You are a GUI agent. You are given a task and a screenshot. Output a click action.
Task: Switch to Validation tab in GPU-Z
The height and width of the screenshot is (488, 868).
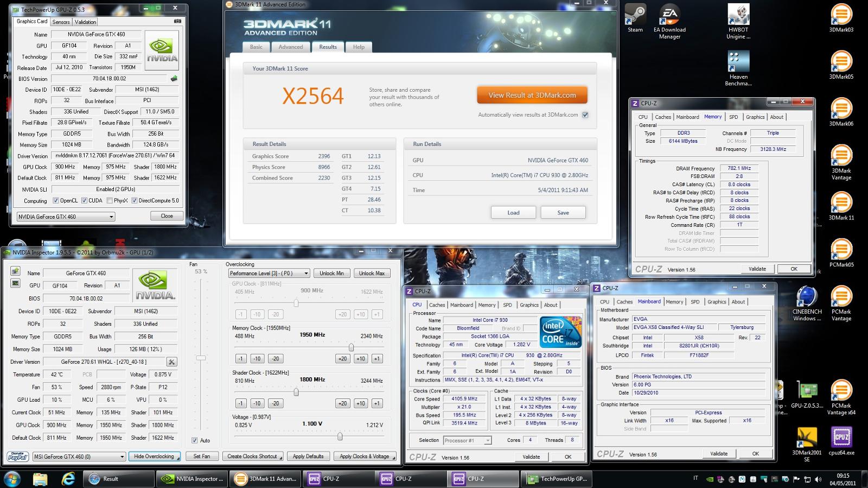click(85, 22)
